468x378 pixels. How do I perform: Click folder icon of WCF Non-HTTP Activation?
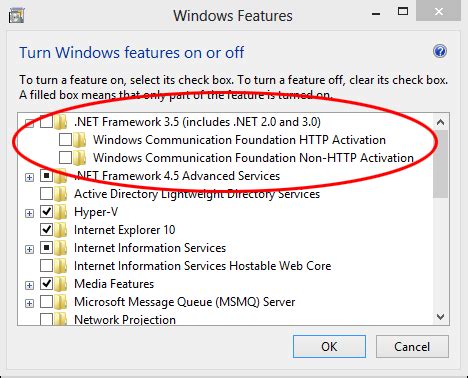tap(80, 158)
